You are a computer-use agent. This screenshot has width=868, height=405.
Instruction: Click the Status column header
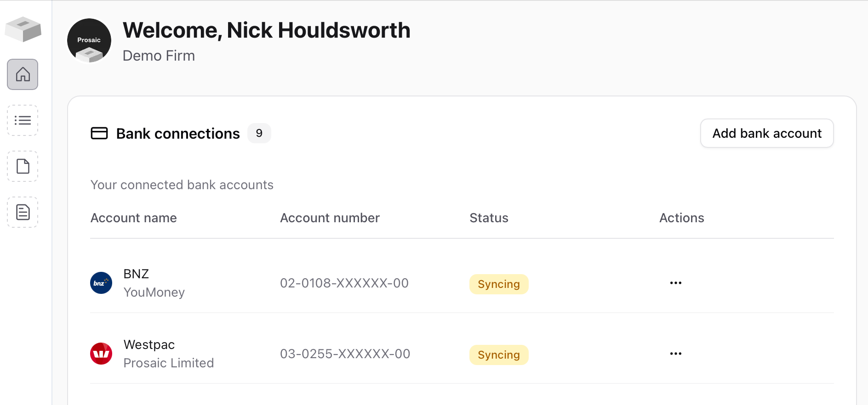489,218
